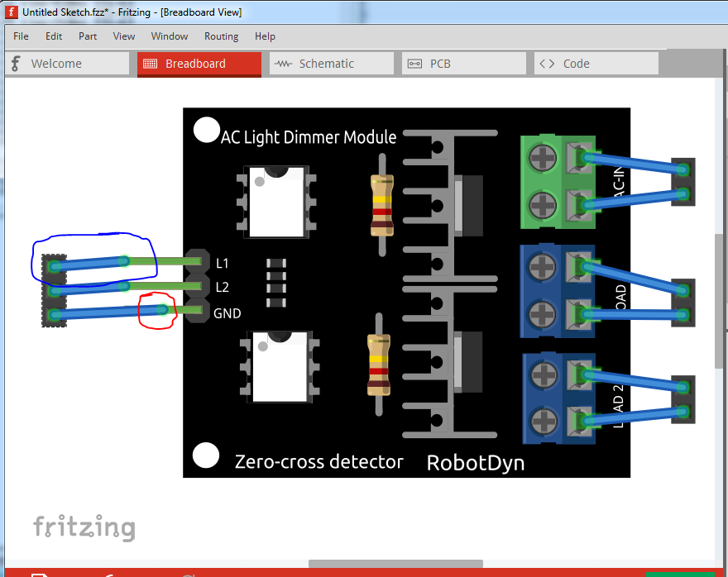Click the "AC Light Dimmer Module" board label
Screen dimensions: 728x577
(x=309, y=137)
